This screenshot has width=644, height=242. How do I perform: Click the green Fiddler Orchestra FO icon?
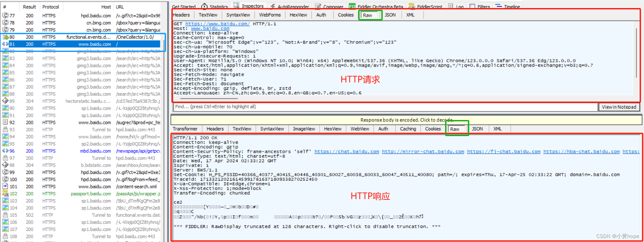352,6
